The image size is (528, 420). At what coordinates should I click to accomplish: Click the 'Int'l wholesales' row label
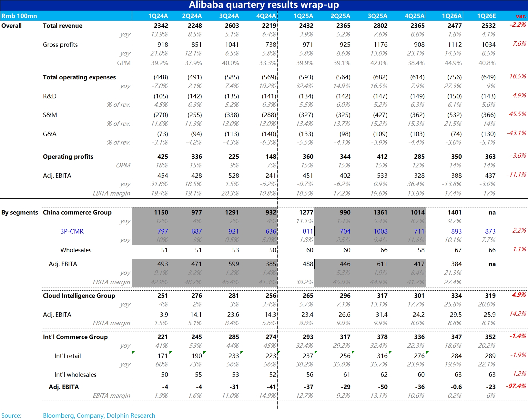pyautogui.click(x=76, y=375)
